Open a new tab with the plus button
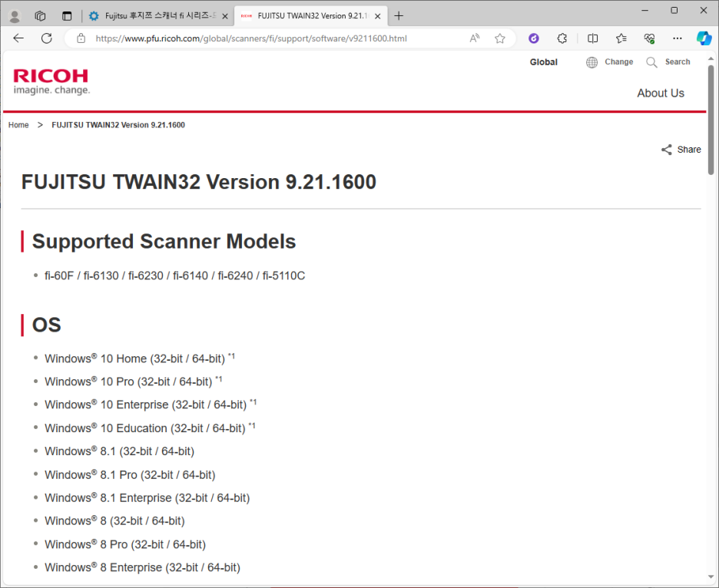The height and width of the screenshot is (588, 719). [x=399, y=16]
